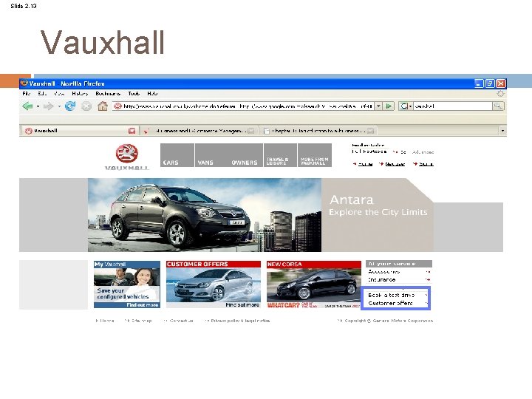The image size is (532, 399).
Task: Switch to the Chapter 1 Introduction tab
Action: (318, 131)
